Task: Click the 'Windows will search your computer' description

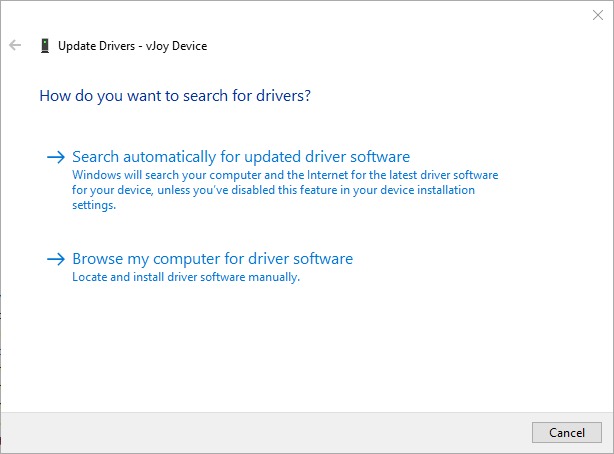Action: [x=285, y=190]
